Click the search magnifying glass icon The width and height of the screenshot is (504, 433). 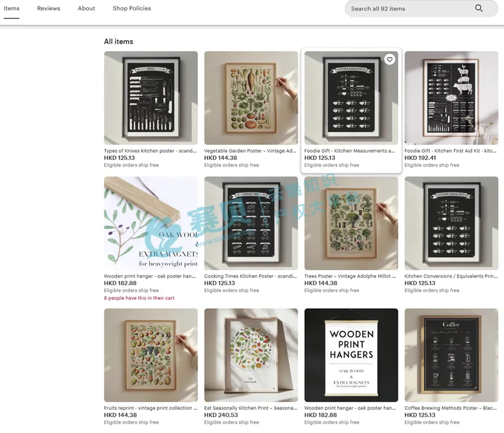[478, 8]
